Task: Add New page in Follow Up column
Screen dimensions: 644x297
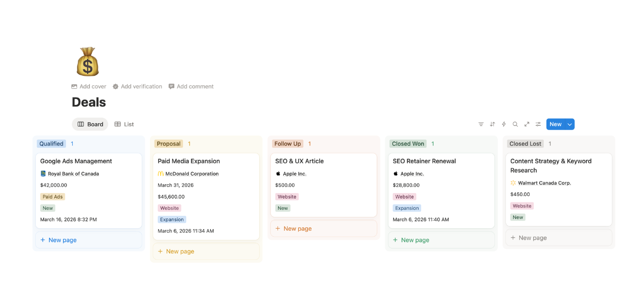Action: pyautogui.click(x=323, y=229)
